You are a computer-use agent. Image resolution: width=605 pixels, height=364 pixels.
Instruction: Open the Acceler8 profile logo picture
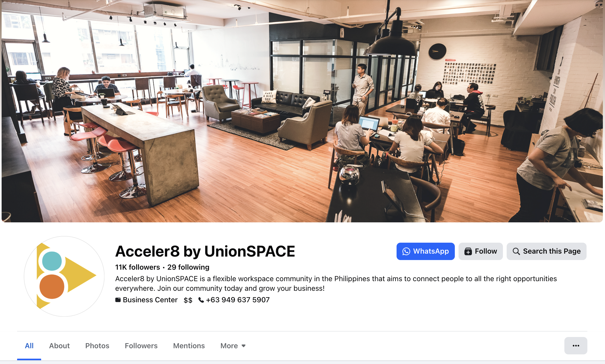coord(64,276)
